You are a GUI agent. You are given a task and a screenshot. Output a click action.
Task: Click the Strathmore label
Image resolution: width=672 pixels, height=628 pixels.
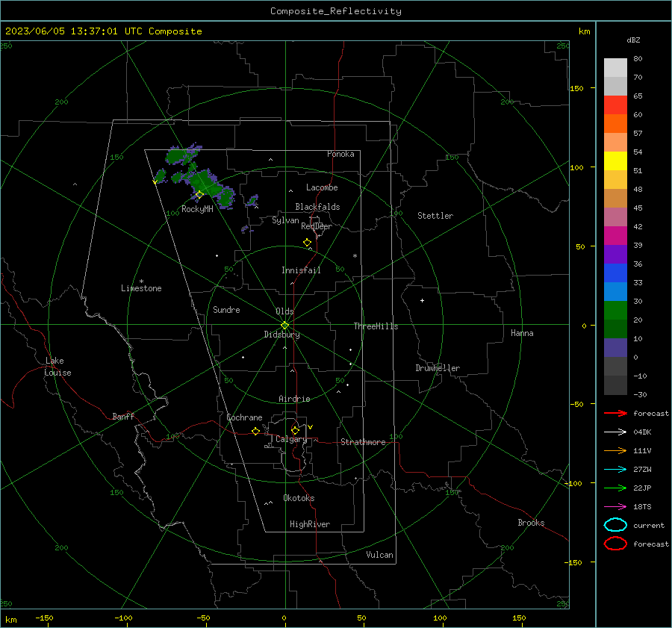tap(363, 442)
